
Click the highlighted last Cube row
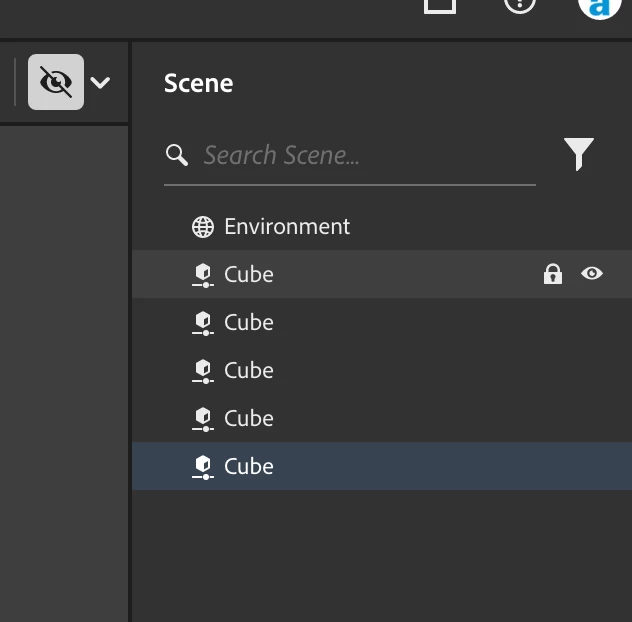(249, 466)
